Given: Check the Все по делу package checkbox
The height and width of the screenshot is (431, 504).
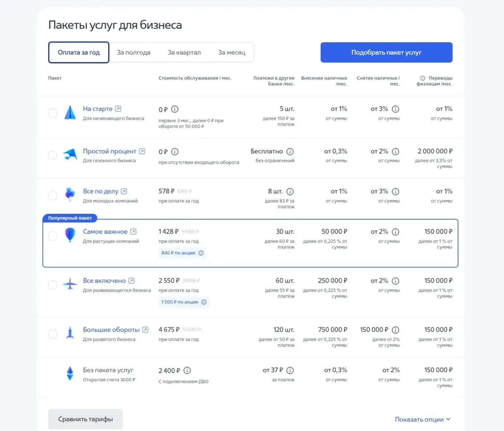Looking at the screenshot, I should click(x=53, y=196).
